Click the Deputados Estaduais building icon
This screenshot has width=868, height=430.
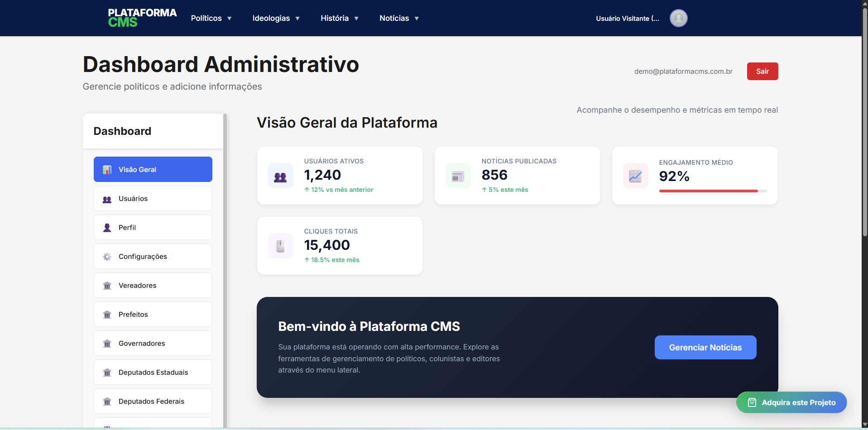(x=107, y=373)
